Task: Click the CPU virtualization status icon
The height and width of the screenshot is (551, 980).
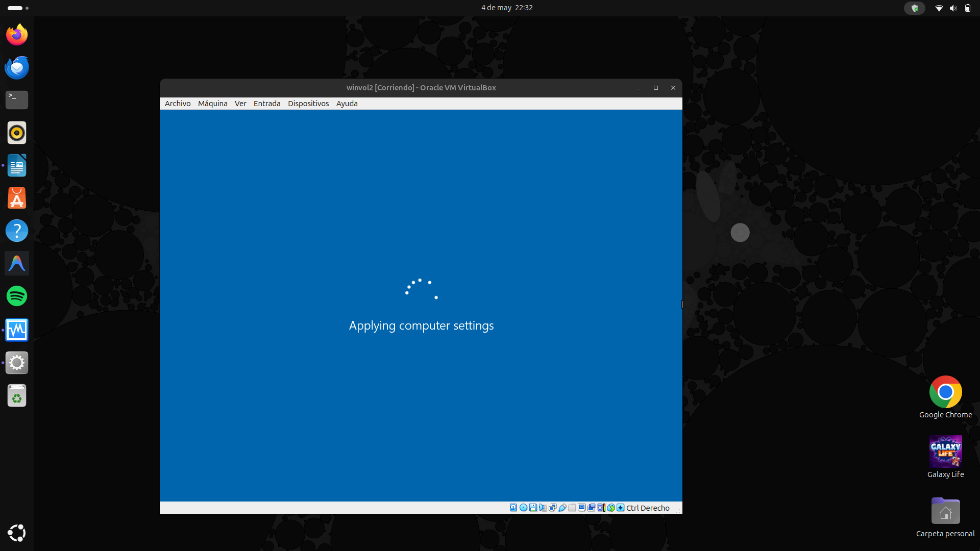Action: coord(601,508)
